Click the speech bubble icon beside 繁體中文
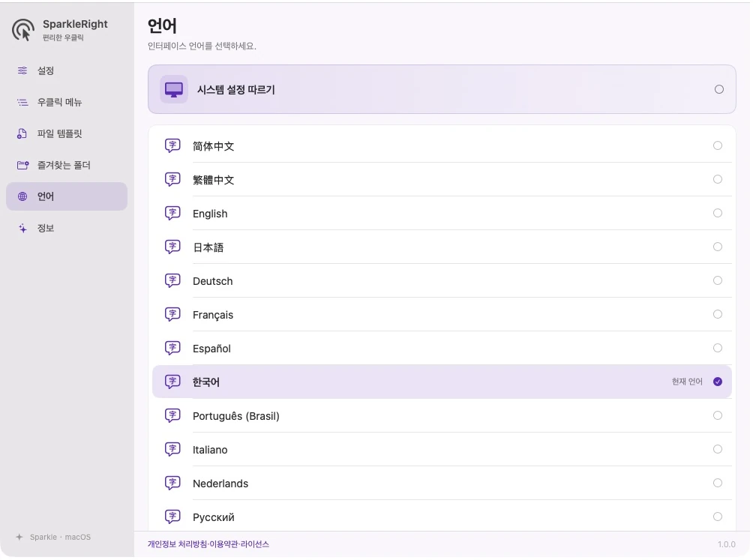756x560 pixels. [x=172, y=179]
